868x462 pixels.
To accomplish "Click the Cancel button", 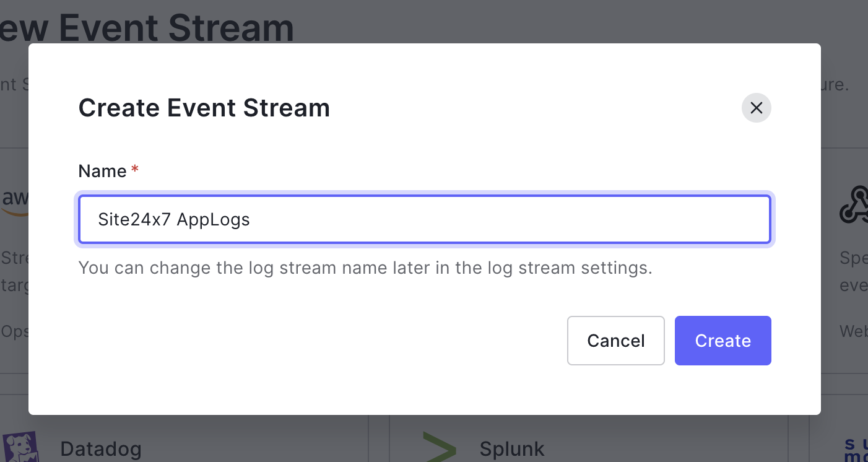I will pyautogui.click(x=615, y=340).
